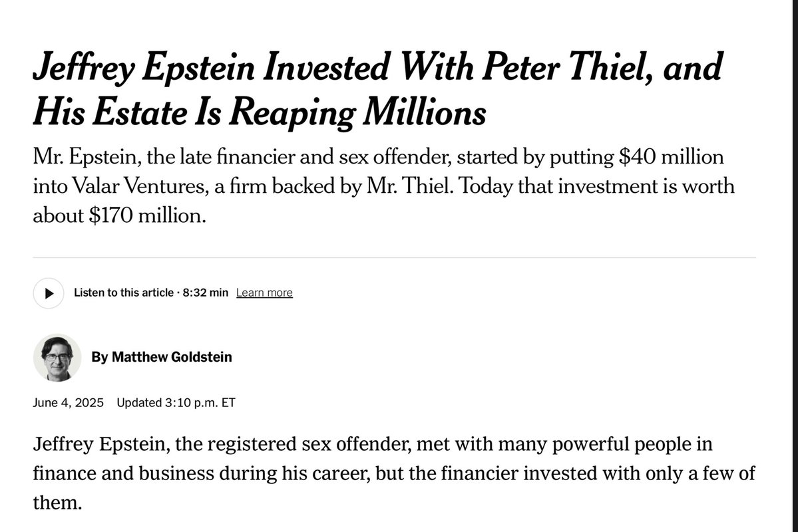The width and height of the screenshot is (798, 532).
Task: Click the word 'By' in the byline
Action: 100,357
